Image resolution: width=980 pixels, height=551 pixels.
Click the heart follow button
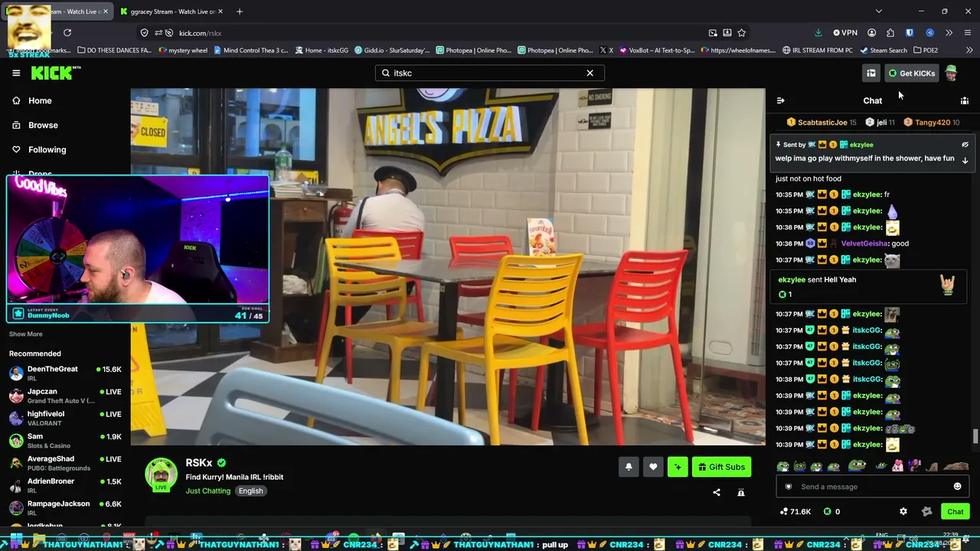pos(653,467)
